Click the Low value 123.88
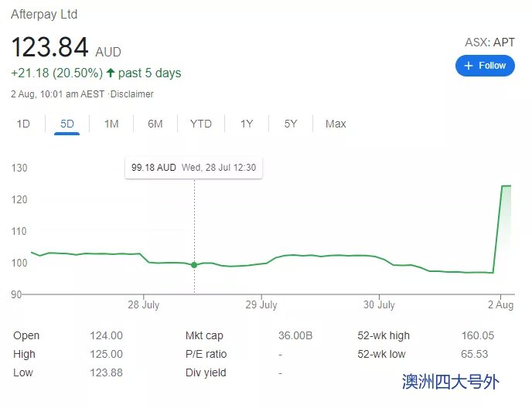Image resolution: width=532 pixels, height=408 pixels. pos(106,372)
